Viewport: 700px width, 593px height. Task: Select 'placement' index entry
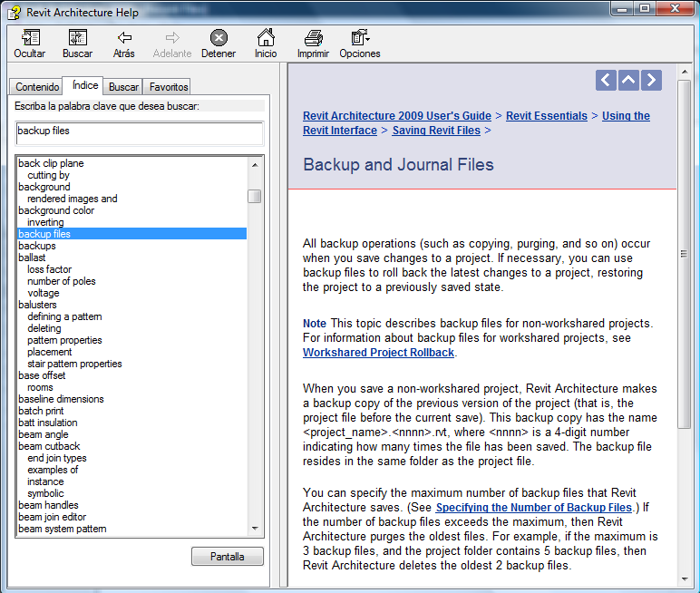tap(49, 352)
